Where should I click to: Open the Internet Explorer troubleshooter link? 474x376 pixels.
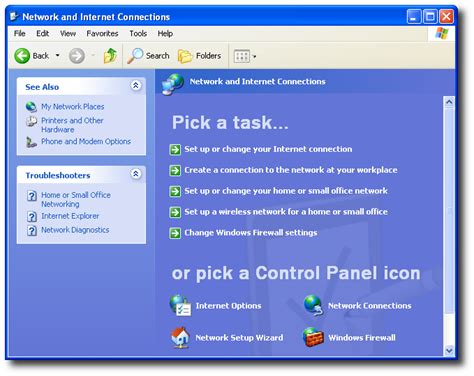tap(70, 216)
